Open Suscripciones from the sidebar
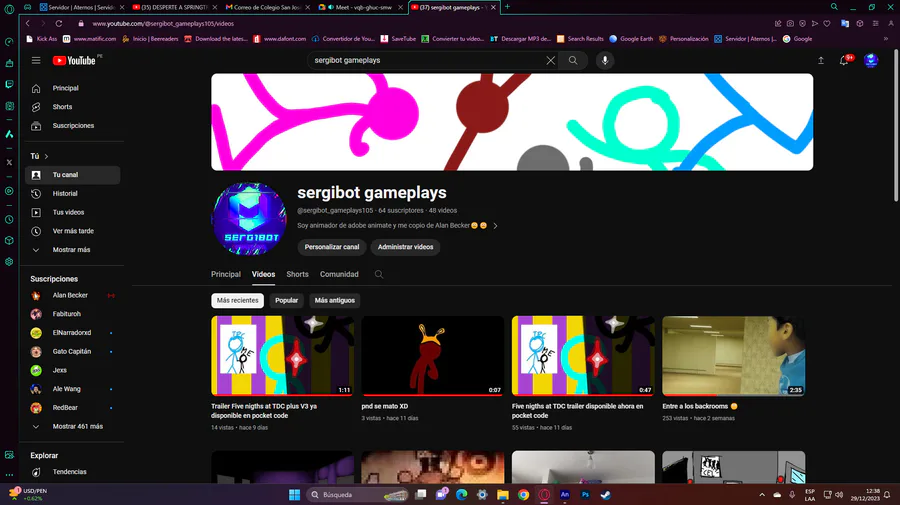Screen dimensions: 900x505 pos(72,126)
